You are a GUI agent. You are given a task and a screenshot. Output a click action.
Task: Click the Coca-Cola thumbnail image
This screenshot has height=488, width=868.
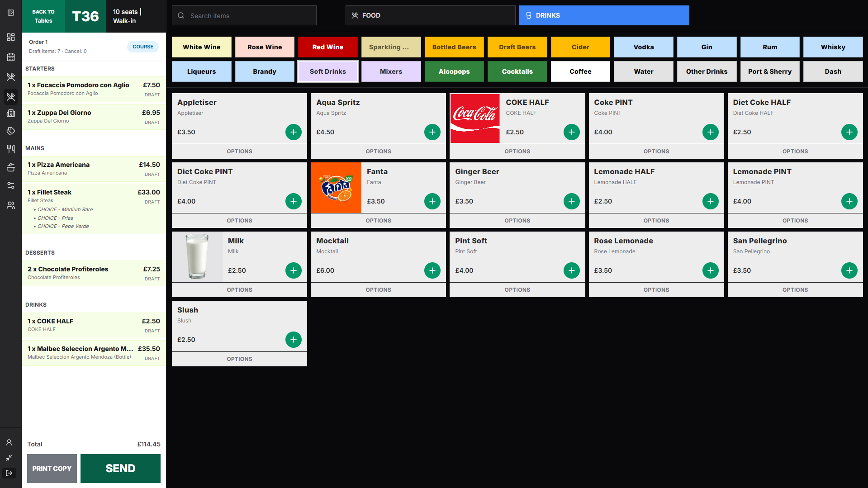[x=475, y=118]
